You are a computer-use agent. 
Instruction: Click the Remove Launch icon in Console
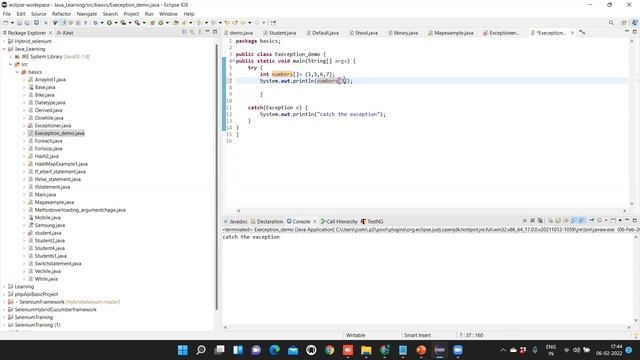point(532,220)
